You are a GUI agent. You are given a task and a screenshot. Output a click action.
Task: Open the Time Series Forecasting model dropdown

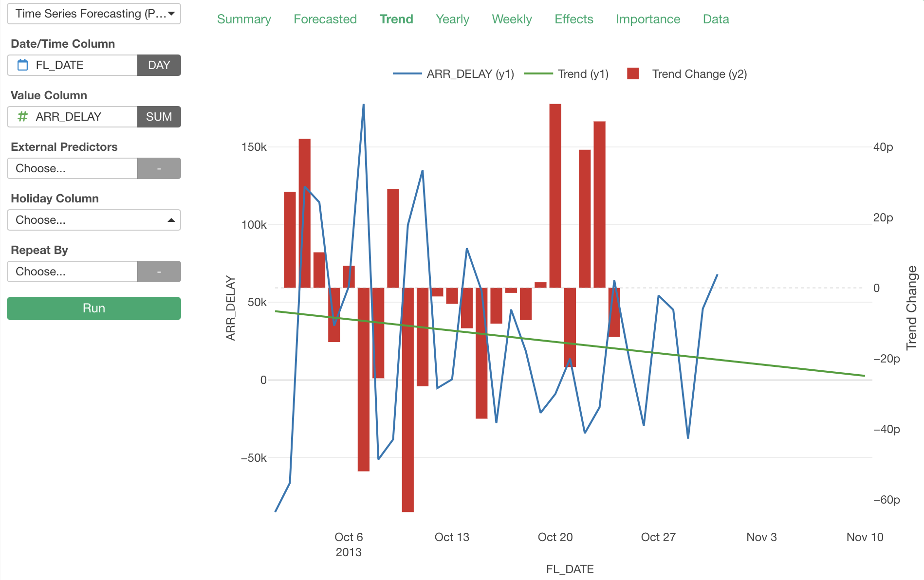[x=94, y=14]
